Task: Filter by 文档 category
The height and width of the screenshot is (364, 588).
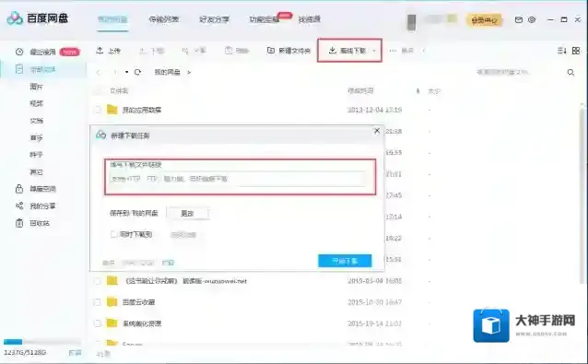Action: click(36, 121)
